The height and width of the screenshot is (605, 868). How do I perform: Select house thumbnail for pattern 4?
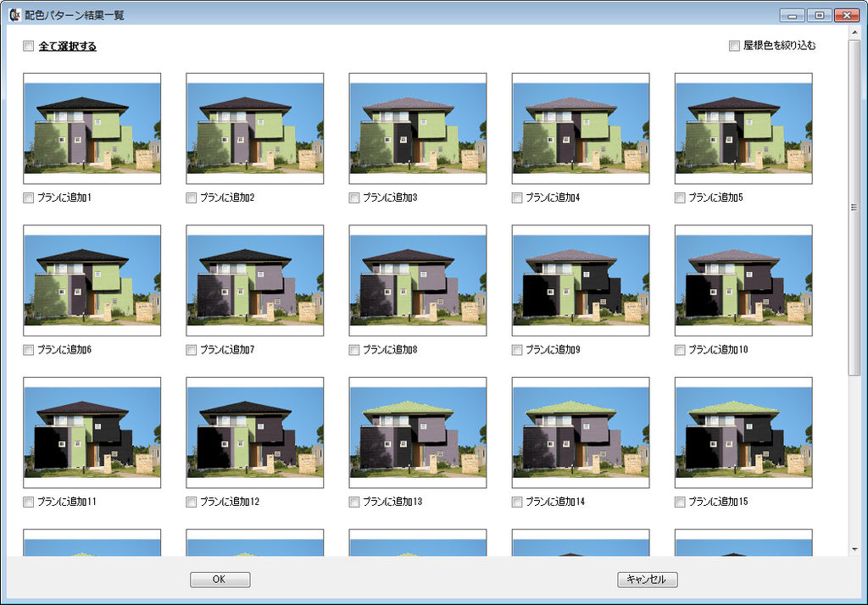click(580, 129)
